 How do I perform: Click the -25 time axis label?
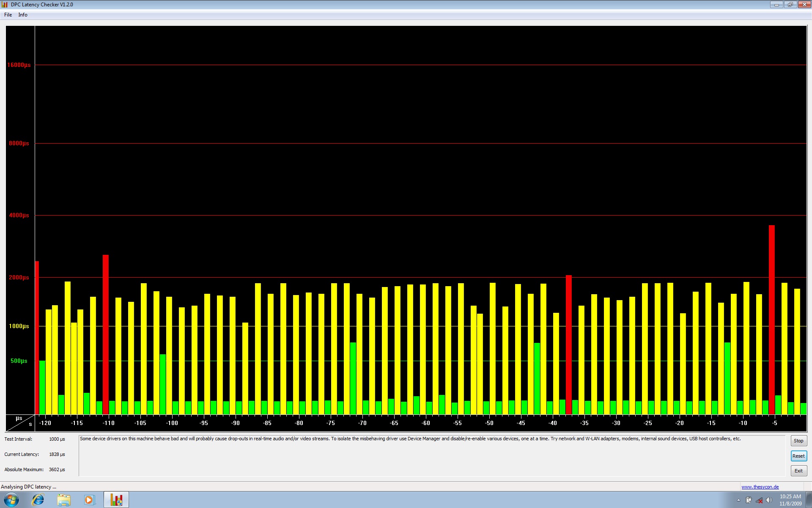click(647, 423)
